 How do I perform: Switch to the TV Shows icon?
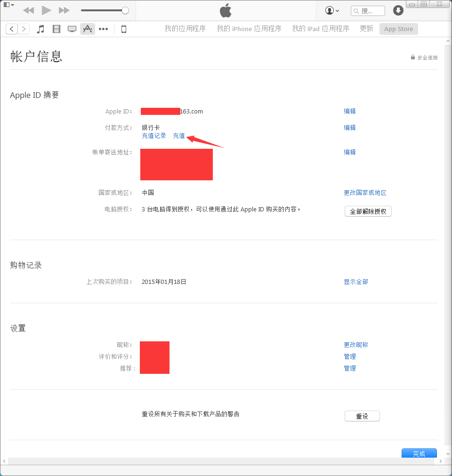(72, 29)
